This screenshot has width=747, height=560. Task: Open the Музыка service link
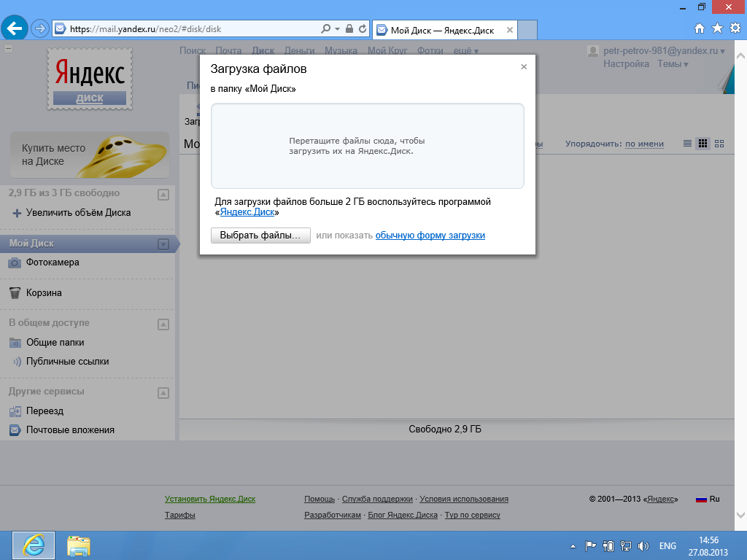(x=341, y=50)
